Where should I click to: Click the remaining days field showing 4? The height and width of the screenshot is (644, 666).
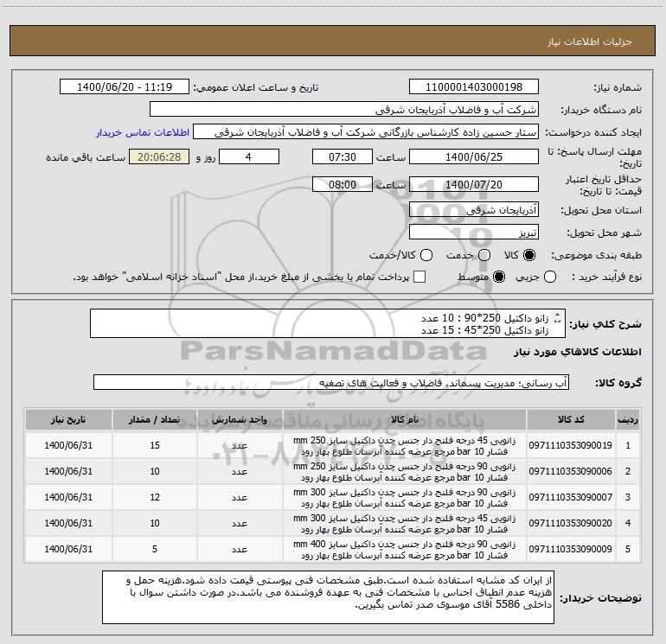[249, 157]
